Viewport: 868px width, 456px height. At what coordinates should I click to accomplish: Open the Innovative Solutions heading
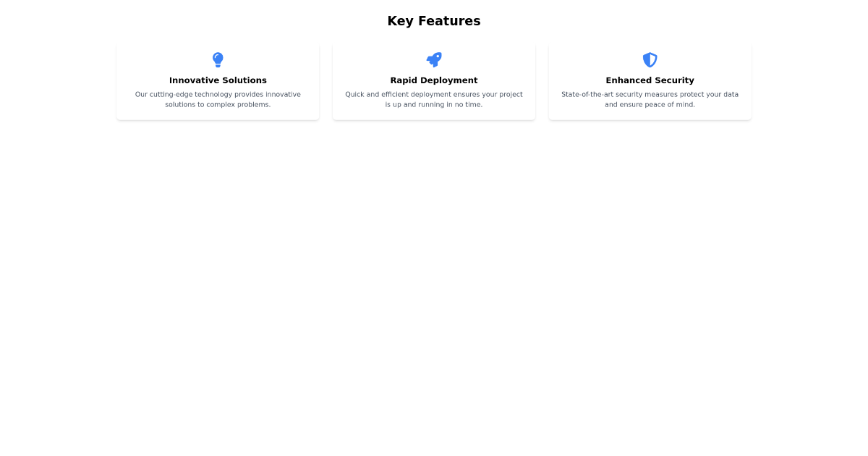tap(218, 80)
